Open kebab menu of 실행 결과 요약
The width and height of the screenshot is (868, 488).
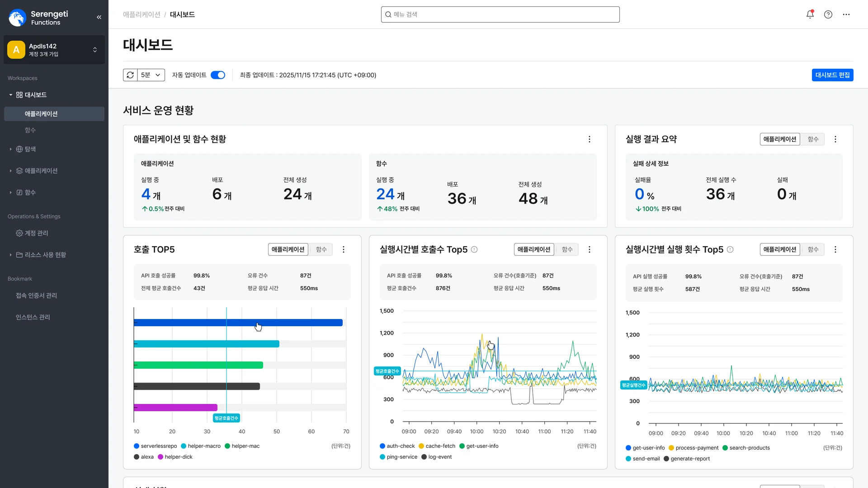tap(835, 139)
